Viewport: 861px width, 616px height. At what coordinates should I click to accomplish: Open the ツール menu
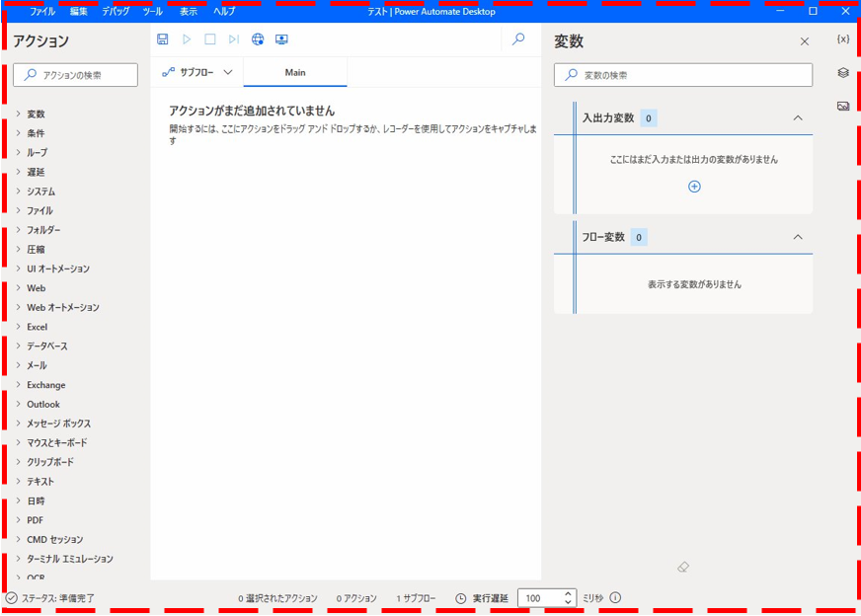click(x=153, y=11)
